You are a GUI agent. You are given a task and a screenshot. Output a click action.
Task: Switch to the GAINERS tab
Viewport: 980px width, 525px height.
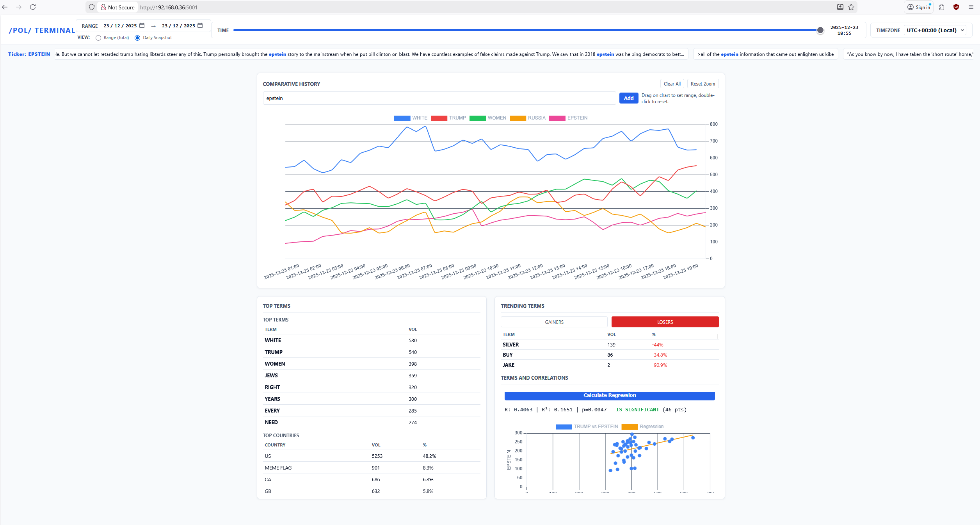[x=554, y=322]
